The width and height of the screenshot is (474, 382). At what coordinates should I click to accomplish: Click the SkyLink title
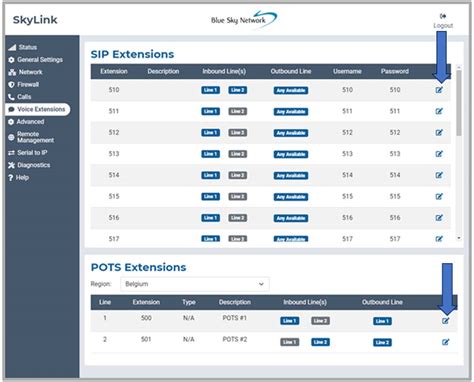pos(35,20)
